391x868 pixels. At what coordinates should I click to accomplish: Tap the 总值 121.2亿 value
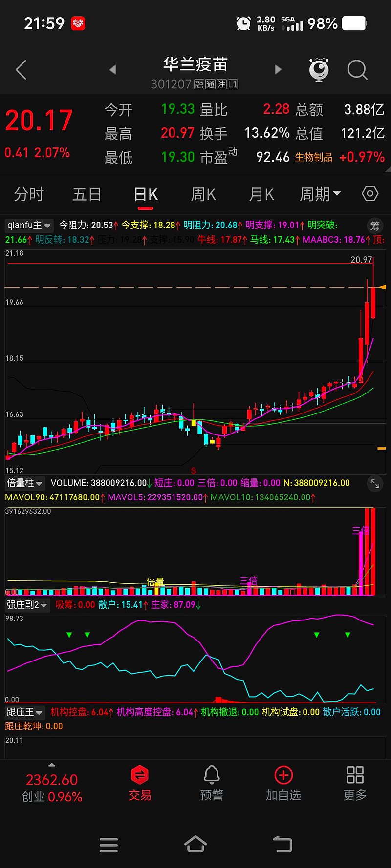coord(363,133)
